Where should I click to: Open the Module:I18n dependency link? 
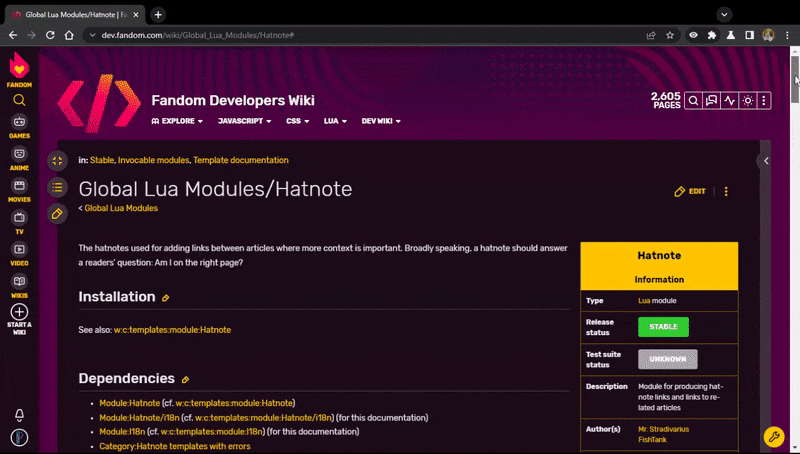(122, 432)
